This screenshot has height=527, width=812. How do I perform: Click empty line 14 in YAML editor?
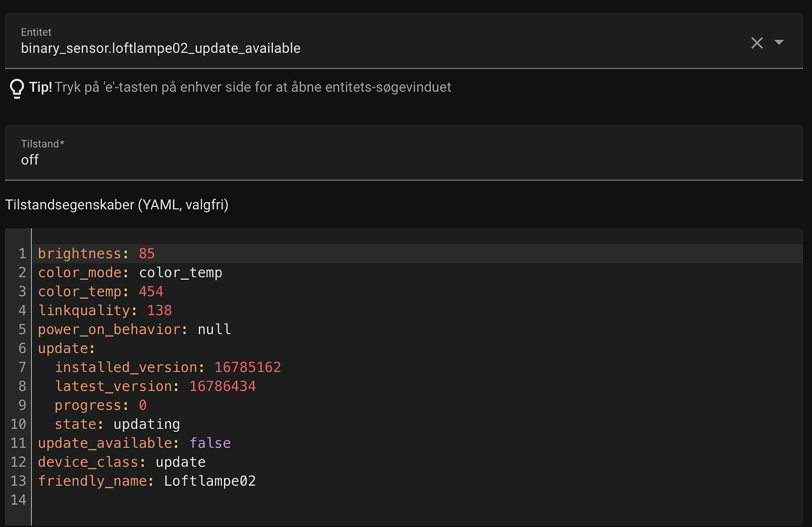pyautogui.click(x=235, y=500)
